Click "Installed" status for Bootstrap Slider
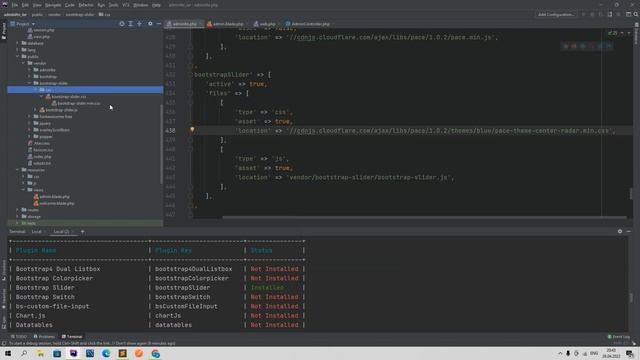The image size is (640, 360). tap(267, 287)
